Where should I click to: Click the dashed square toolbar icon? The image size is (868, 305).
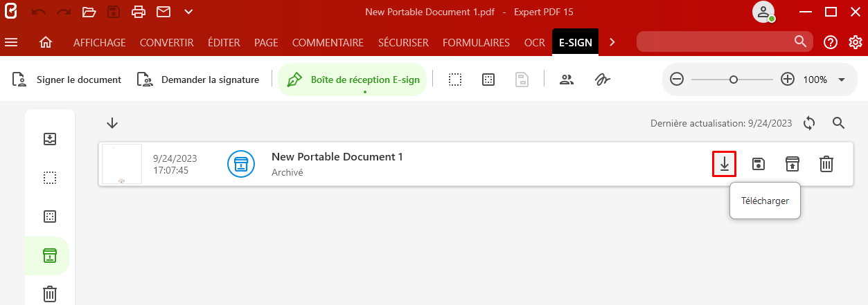[455, 80]
